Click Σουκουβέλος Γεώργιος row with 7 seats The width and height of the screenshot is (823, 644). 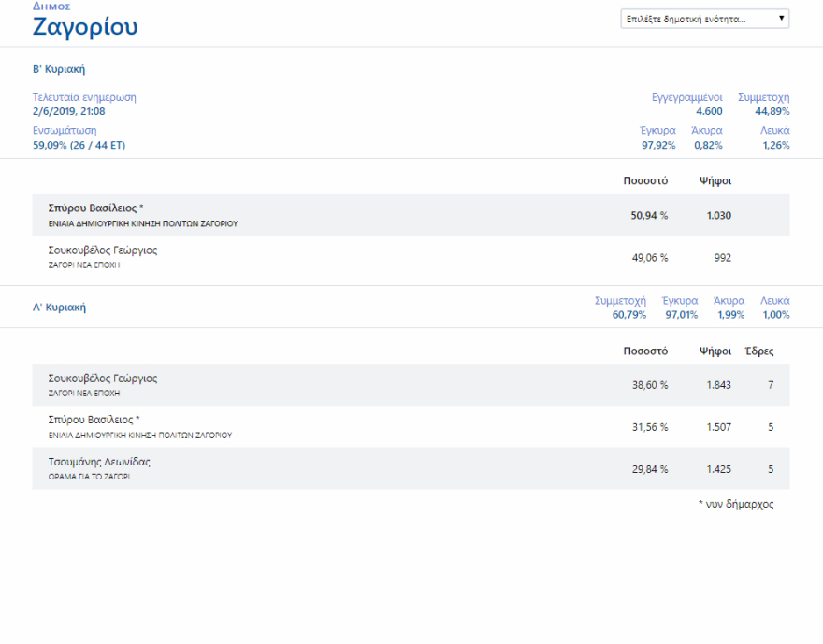pyautogui.click(x=411, y=384)
